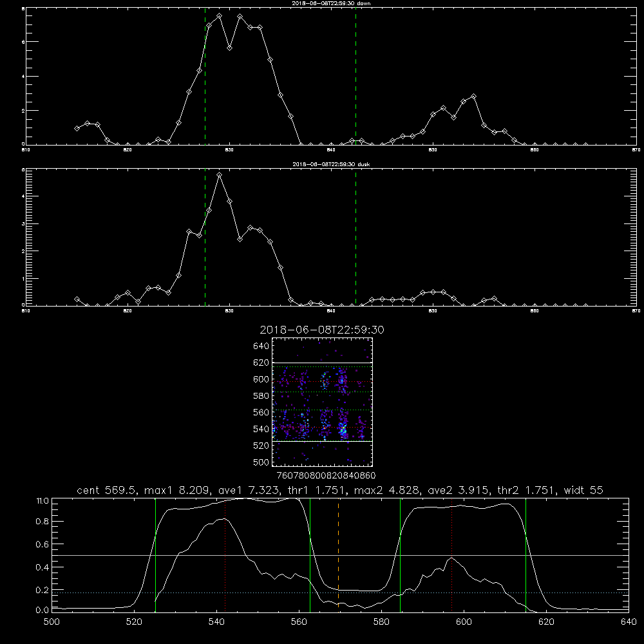Click the highest point of dawn's secondary peak
Image resolution: width=644 pixels, height=644 pixels.
coord(473,97)
